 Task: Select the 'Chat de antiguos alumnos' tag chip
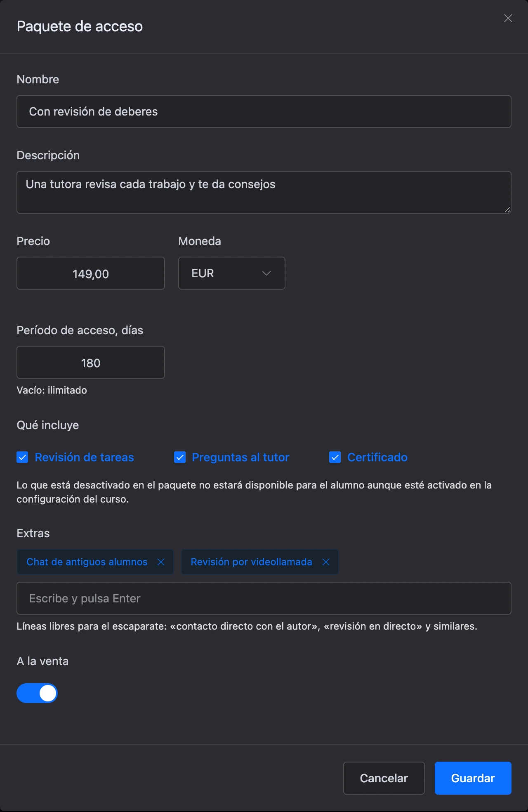click(87, 562)
